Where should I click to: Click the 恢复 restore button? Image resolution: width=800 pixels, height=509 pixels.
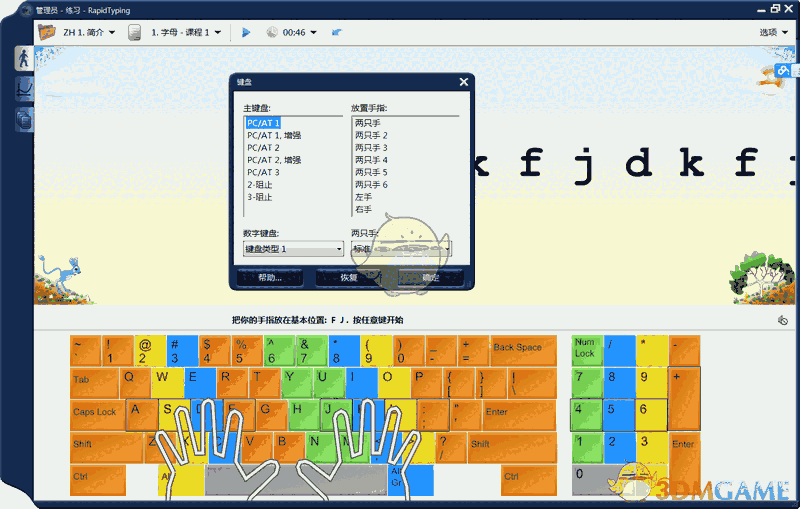pyautogui.click(x=348, y=277)
